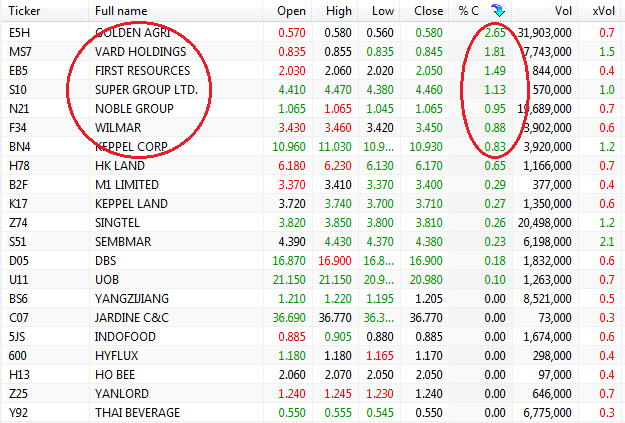Viewport: 625px width, 423px height.
Task: Click the Close column header
Action: click(x=428, y=11)
